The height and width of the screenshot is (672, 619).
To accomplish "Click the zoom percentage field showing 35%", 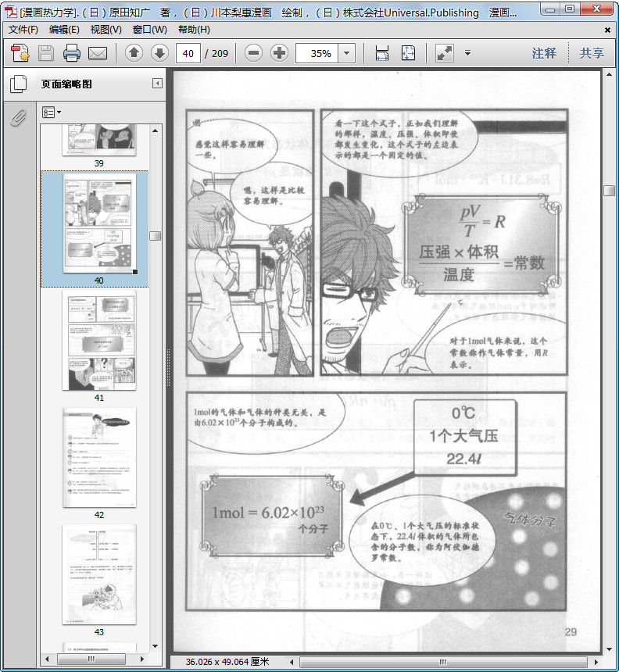I will (317, 54).
